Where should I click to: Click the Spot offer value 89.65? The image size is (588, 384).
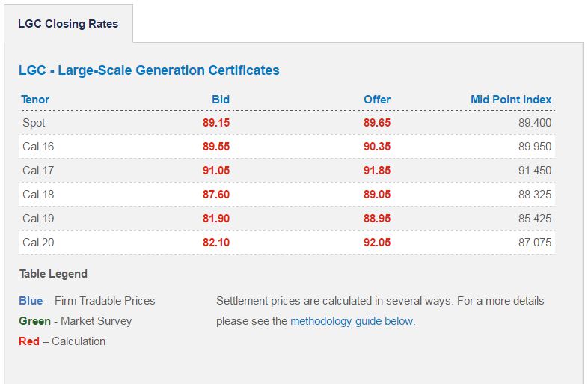pos(377,123)
